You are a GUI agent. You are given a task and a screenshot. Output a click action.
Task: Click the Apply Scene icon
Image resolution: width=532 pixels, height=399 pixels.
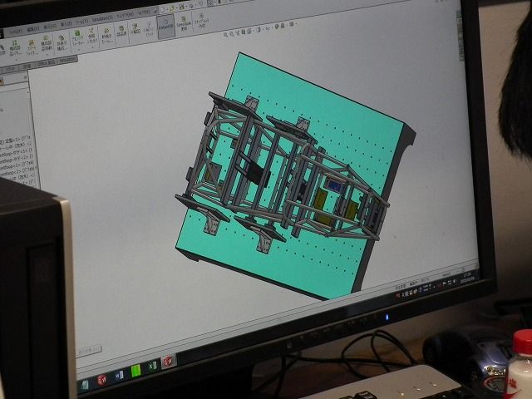coord(283,26)
